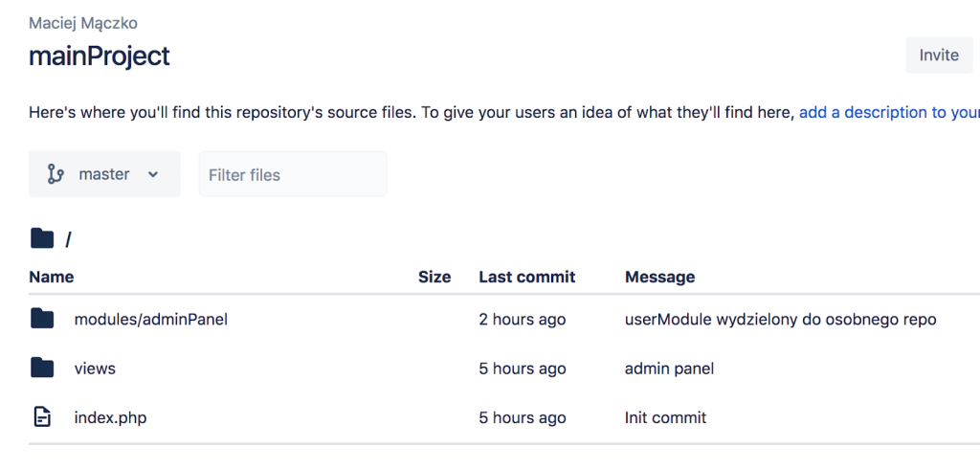
Task: Click the views folder icon
Action: point(42,368)
